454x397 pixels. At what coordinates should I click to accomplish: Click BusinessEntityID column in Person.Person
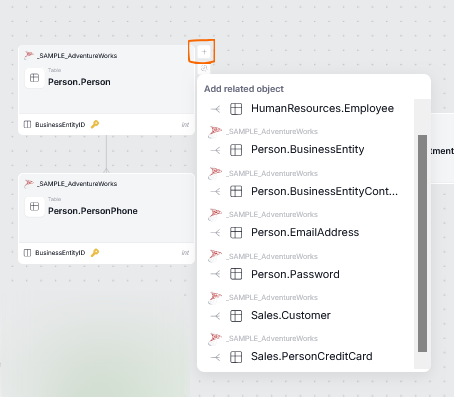(60, 125)
